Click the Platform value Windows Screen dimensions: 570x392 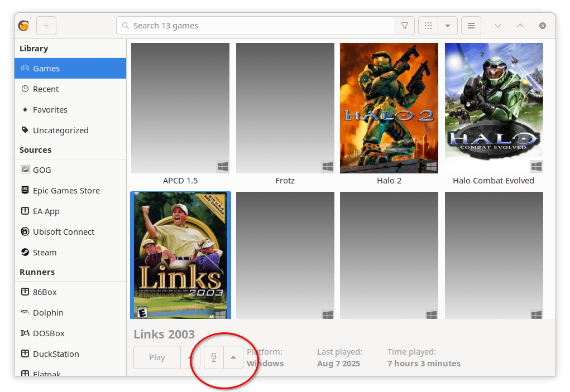tap(265, 364)
